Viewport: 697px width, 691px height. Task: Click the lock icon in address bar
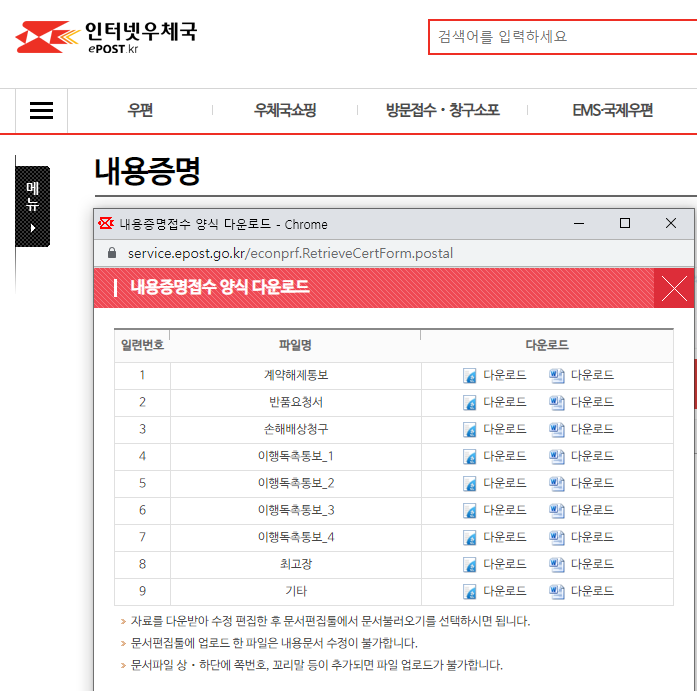pyautogui.click(x=112, y=253)
